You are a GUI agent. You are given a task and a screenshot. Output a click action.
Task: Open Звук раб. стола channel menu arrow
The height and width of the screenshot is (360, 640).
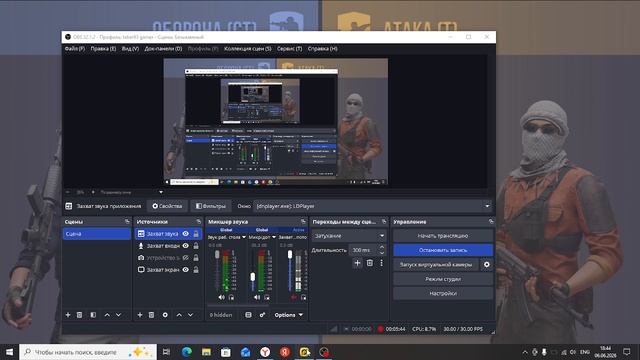(x=244, y=237)
